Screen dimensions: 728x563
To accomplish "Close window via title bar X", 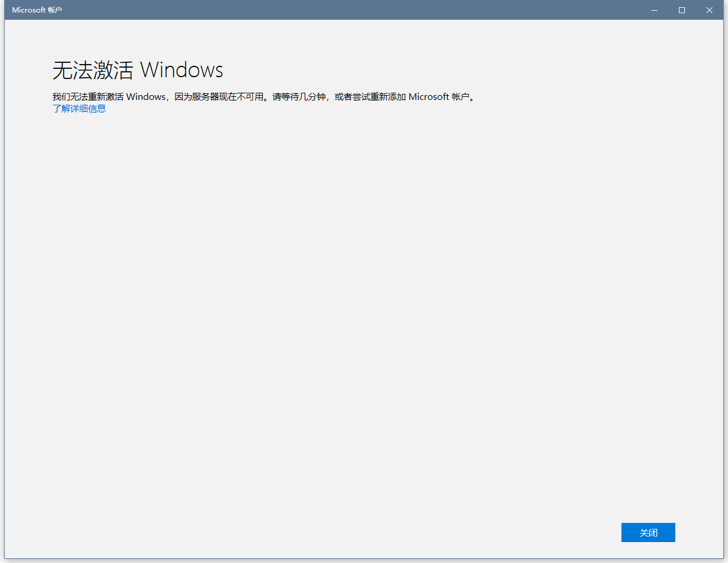I will 709,10.
